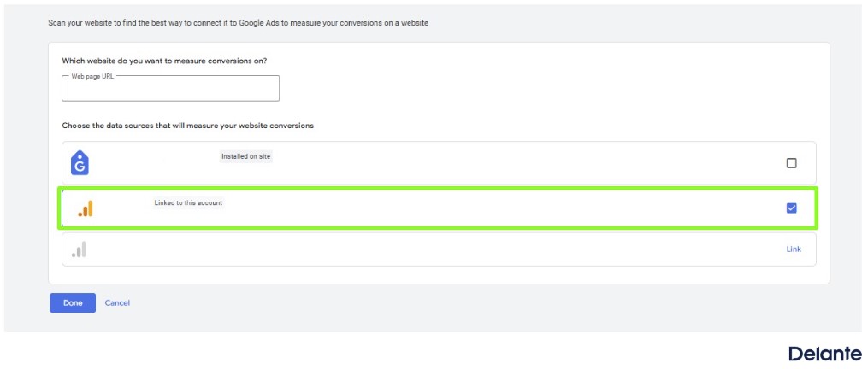Click the 'Scan your website' description text
Image resolution: width=868 pixels, height=369 pixels.
(x=238, y=23)
